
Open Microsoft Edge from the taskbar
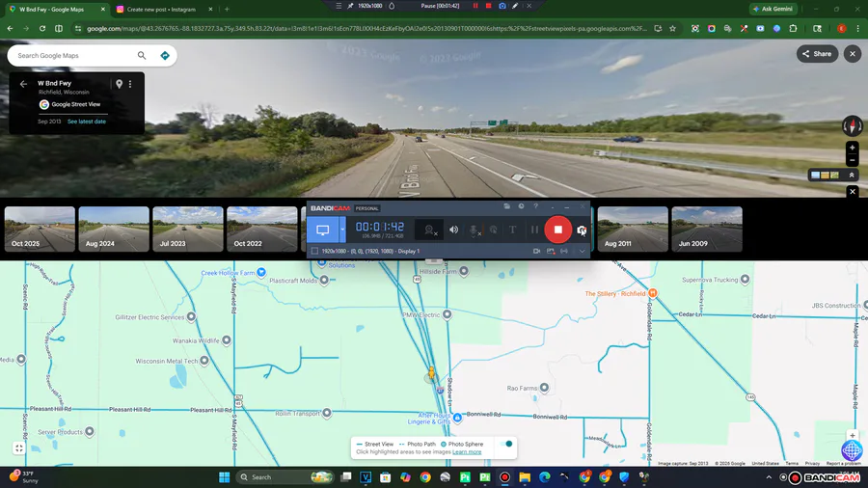click(545, 477)
